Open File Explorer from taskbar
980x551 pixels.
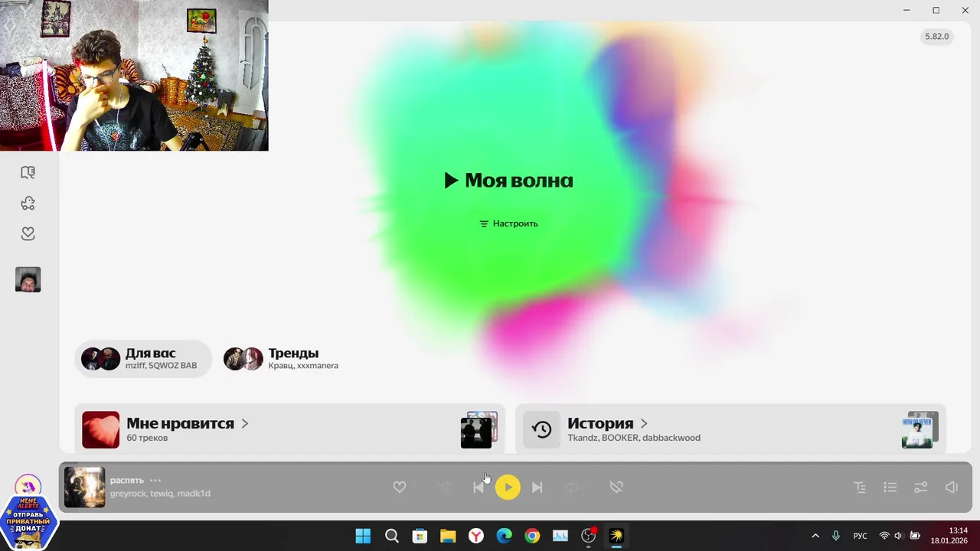click(x=448, y=536)
